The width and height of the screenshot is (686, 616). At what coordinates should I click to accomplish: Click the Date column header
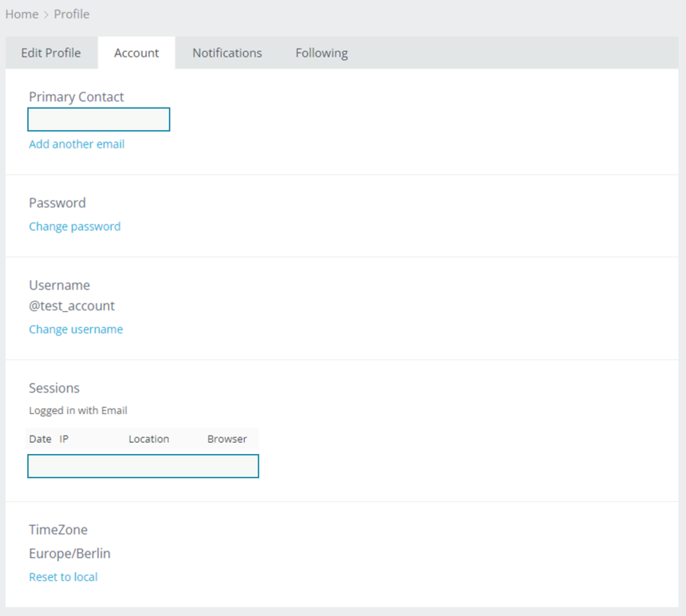40,439
